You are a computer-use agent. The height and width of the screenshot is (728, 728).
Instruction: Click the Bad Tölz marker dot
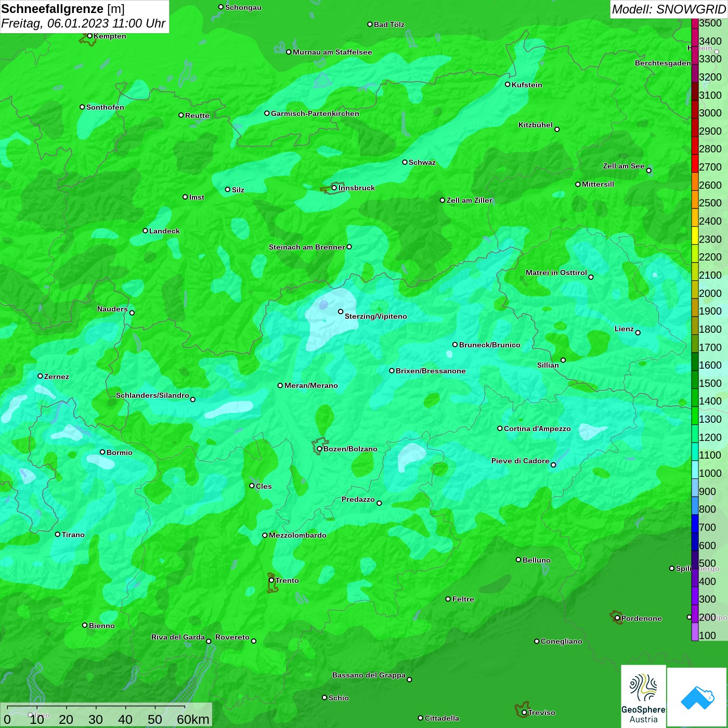coord(370,24)
